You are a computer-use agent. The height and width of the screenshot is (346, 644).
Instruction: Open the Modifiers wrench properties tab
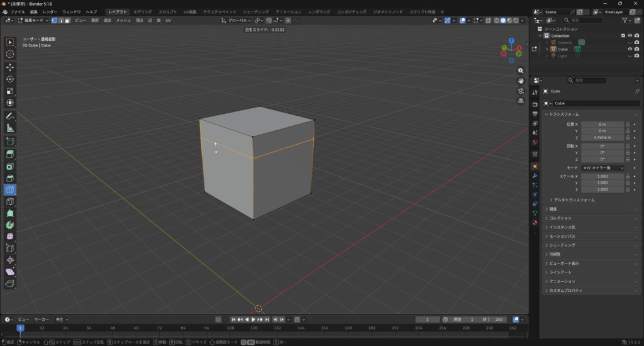point(535,176)
